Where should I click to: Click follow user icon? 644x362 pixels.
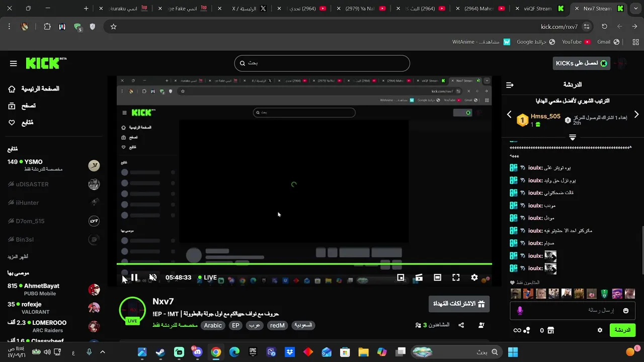coord(481,325)
